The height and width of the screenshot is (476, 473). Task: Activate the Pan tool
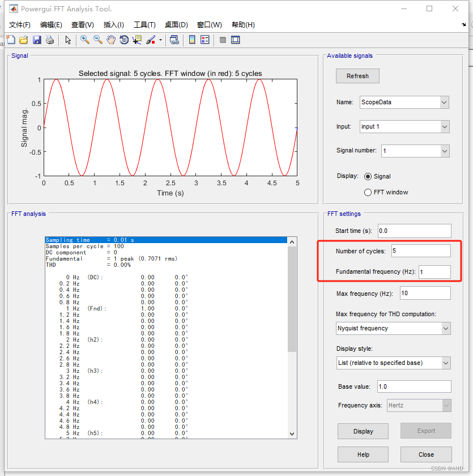(111, 40)
